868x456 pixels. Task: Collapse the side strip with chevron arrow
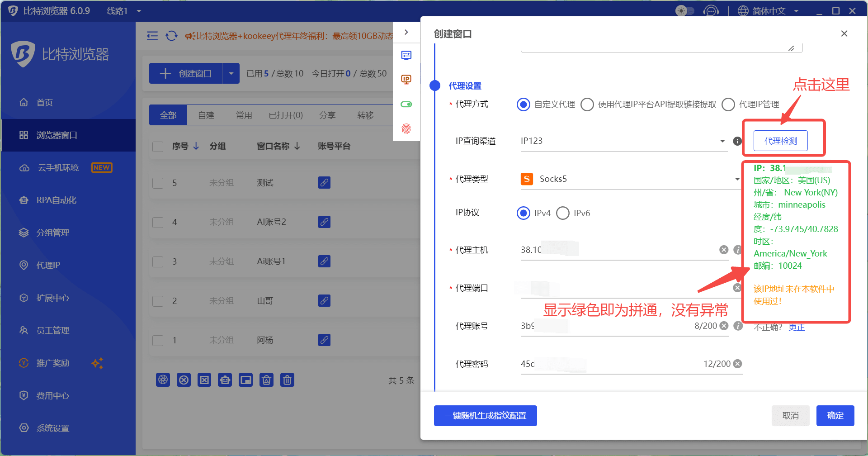click(406, 32)
